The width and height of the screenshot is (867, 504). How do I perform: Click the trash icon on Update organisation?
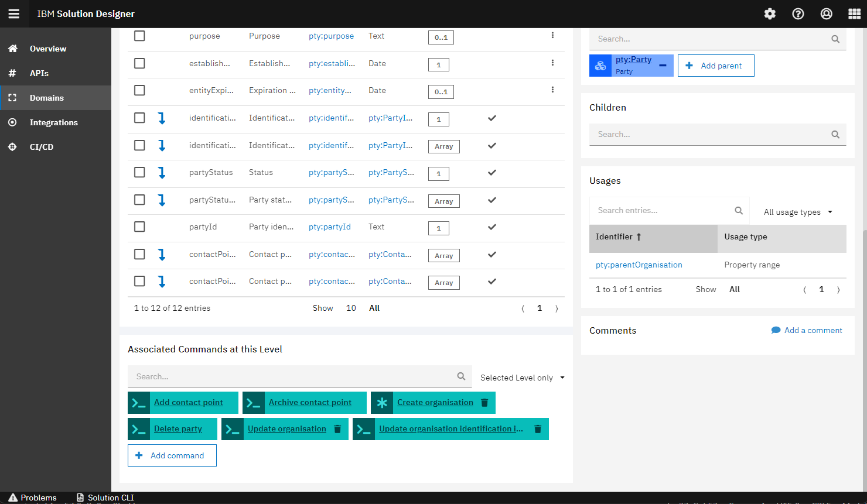[x=337, y=429]
